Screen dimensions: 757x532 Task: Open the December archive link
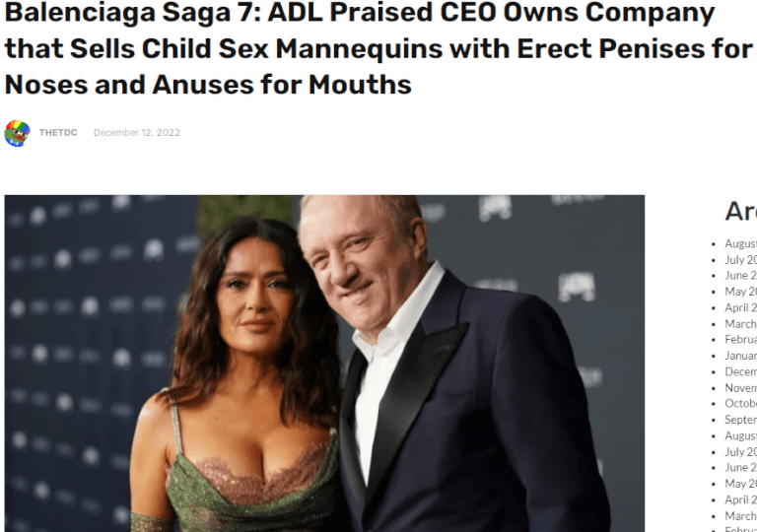[740, 371]
